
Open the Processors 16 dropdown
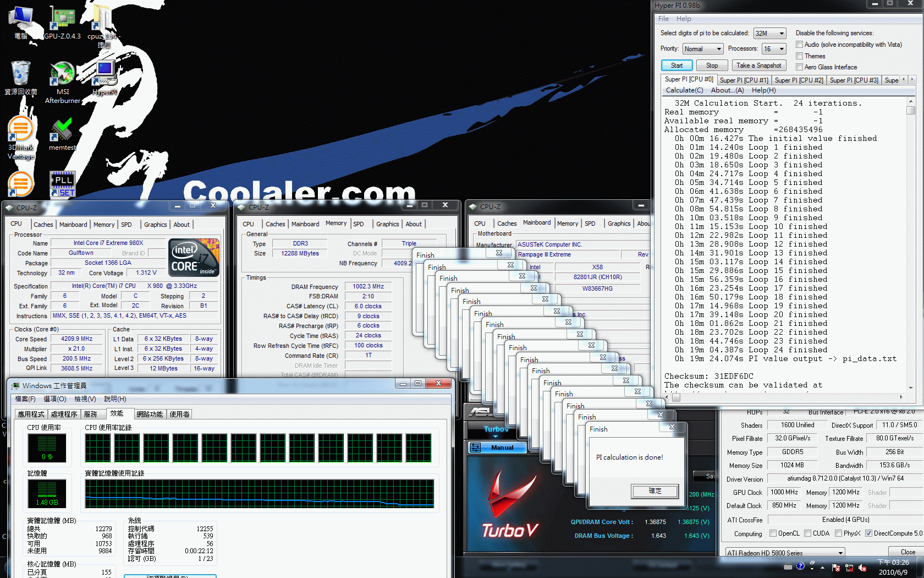click(x=774, y=48)
